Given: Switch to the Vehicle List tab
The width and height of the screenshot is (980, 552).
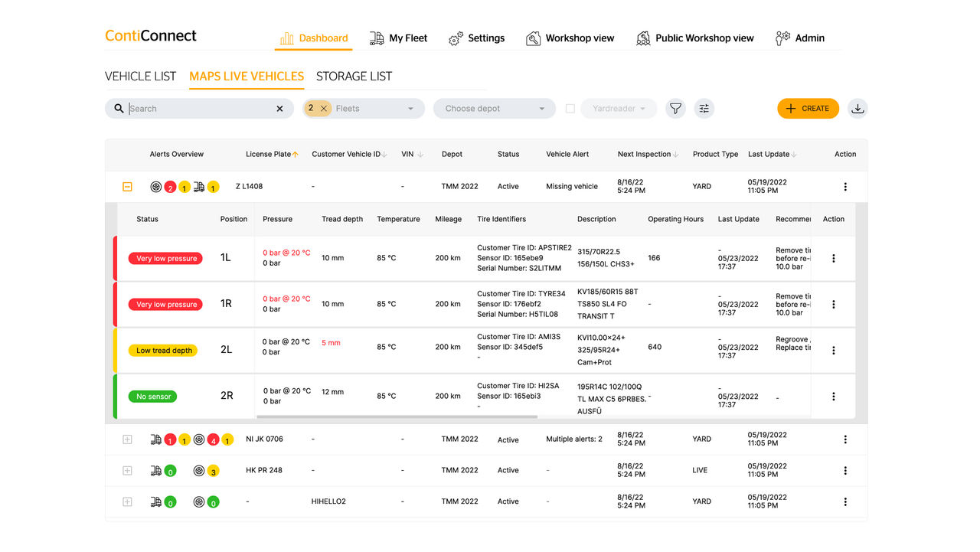Looking at the screenshot, I should (140, 77).
